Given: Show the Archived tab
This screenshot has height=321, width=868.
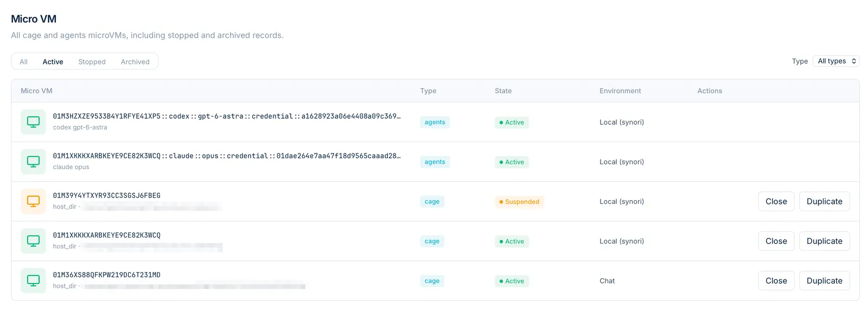Looking at the screenshot, I should (x=135, y=62).
